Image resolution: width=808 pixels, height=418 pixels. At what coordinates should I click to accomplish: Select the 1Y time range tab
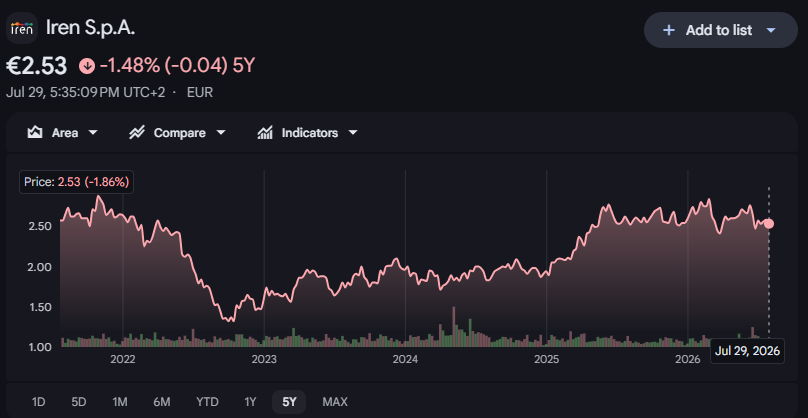(250, 402)
